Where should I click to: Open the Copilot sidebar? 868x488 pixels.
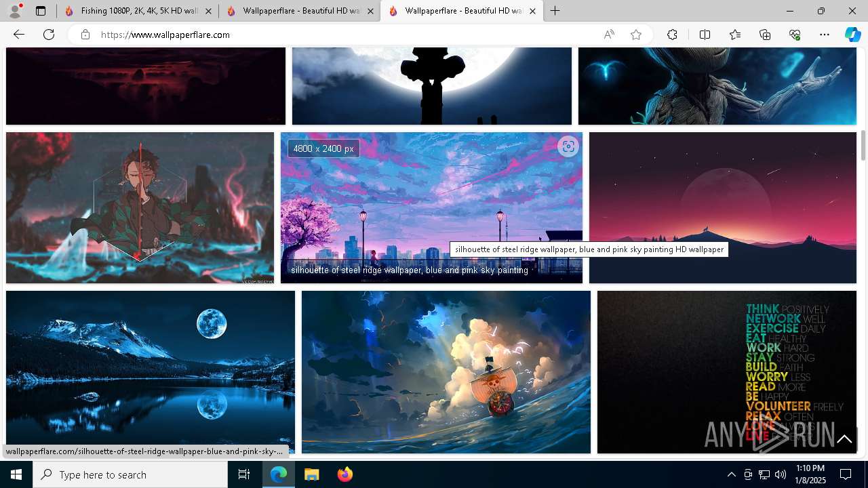[852, 35]
